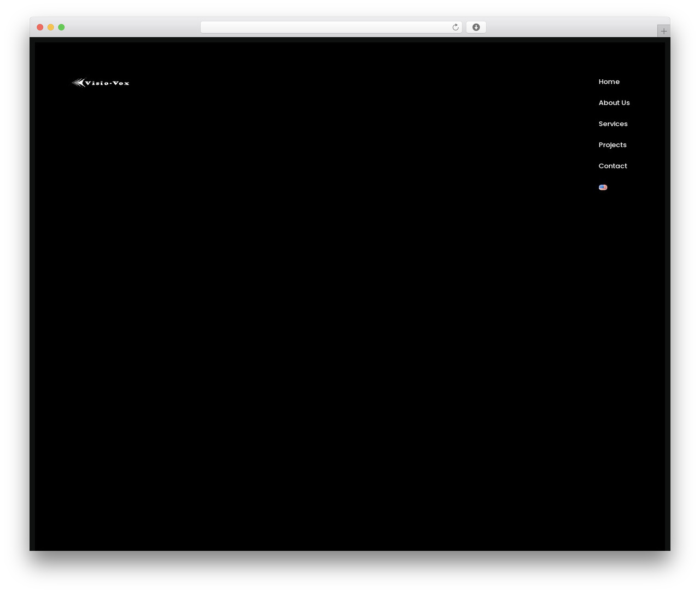Reload the page with the refresh icon
Screen dimensions: 700x593
point(455,27)
